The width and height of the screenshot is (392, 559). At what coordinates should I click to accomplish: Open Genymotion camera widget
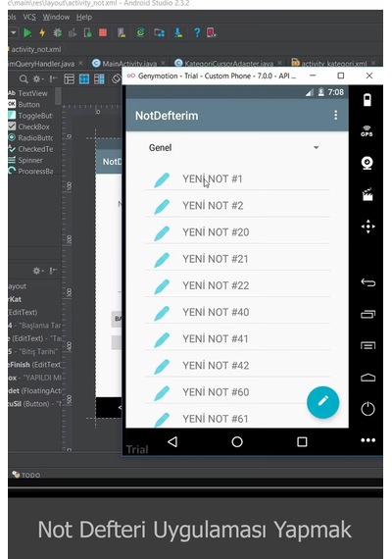click(x=367, y=163)
